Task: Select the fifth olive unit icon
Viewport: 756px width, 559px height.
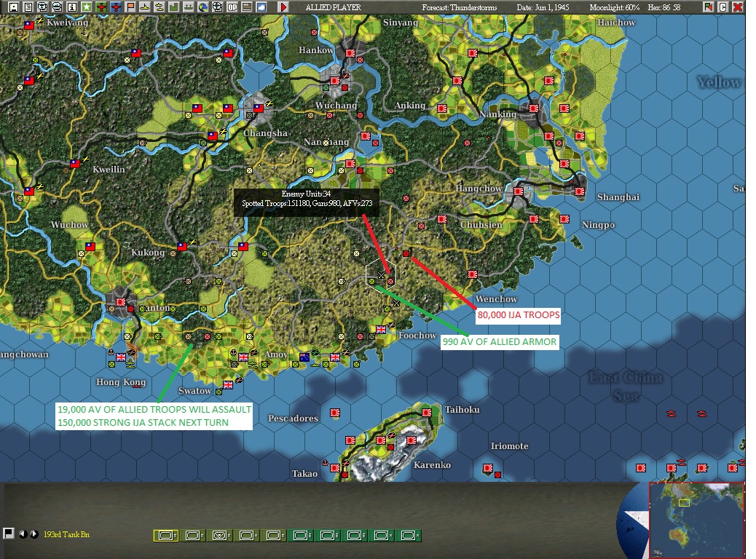Action: [x=275, y=536]
